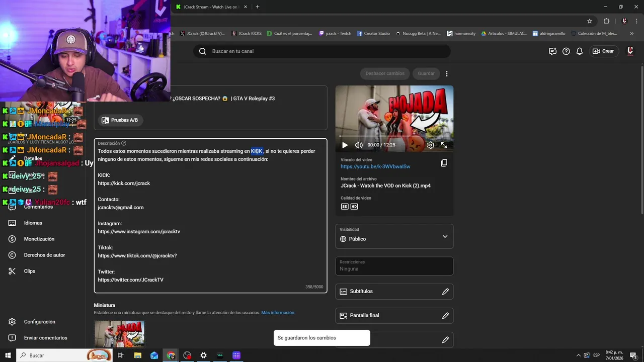644x362 pixels.
Task: Open the channel account avatar
Action: point(630,51)
